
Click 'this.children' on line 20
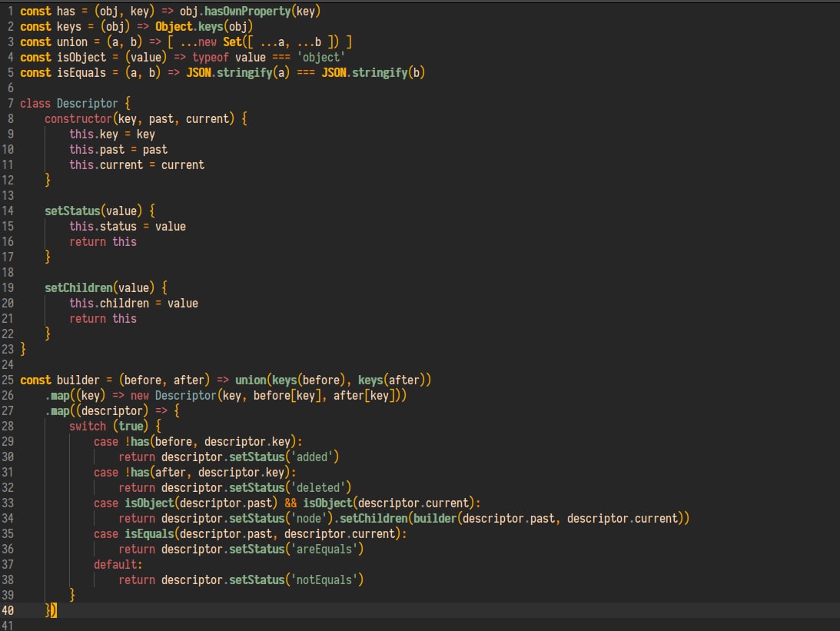(109, 303)
